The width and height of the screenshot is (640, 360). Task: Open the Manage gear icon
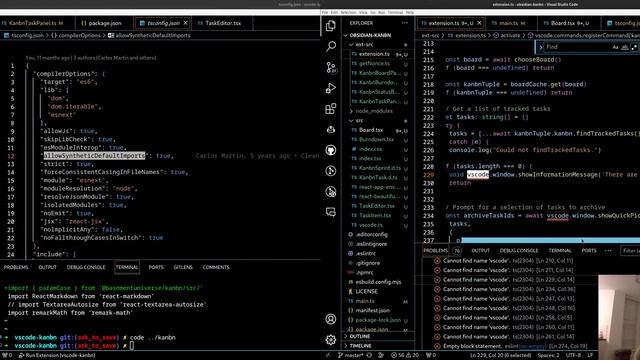(x=331, y=340)
